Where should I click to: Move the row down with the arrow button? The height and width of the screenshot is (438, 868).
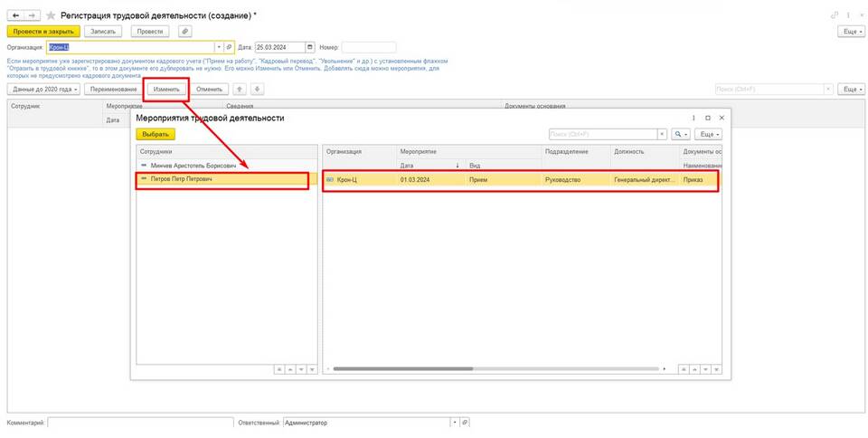(257, 89)
